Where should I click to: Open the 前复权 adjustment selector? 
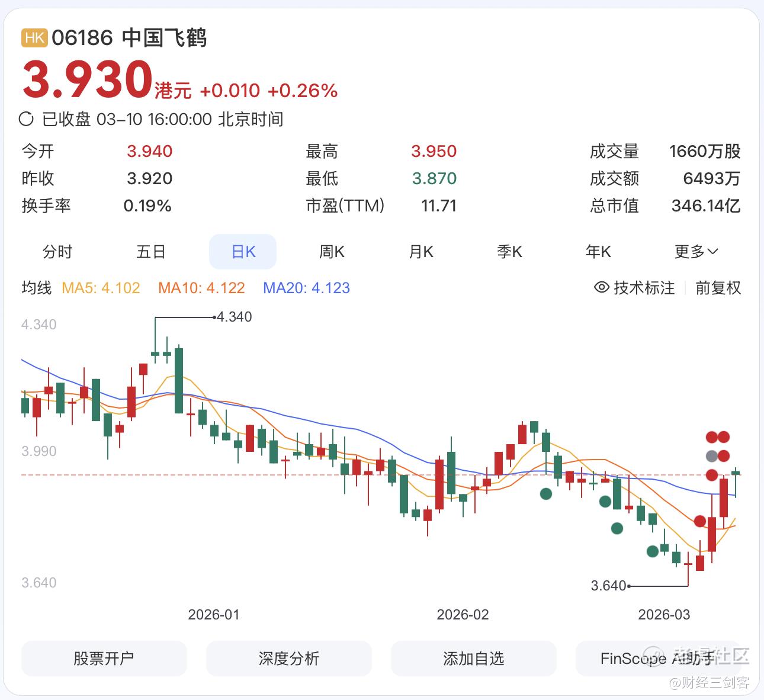pyautogui.click(x=718, y=288)
